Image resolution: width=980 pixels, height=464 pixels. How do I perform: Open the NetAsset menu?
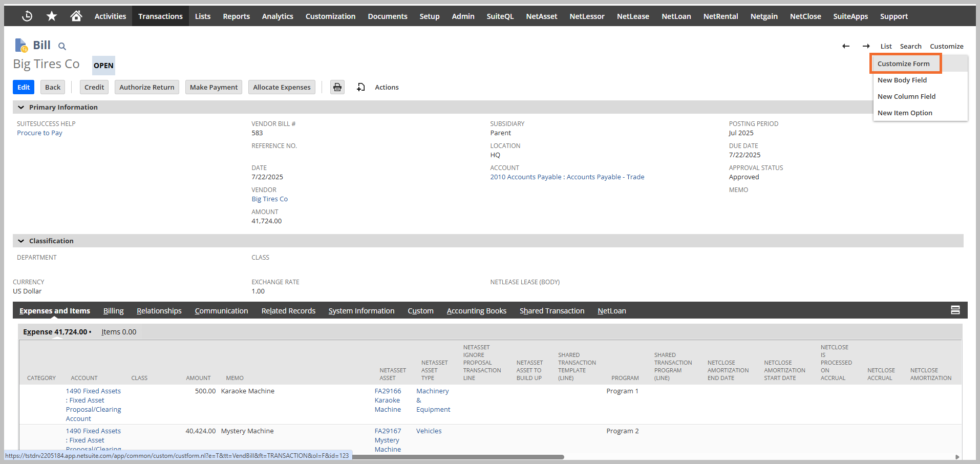click(x=542, y=16)
